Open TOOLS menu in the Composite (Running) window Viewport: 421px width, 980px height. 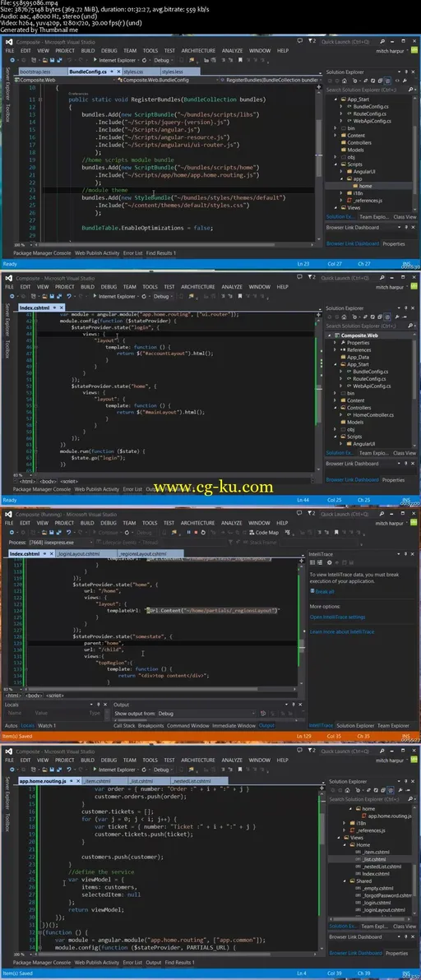coord(150,523)
